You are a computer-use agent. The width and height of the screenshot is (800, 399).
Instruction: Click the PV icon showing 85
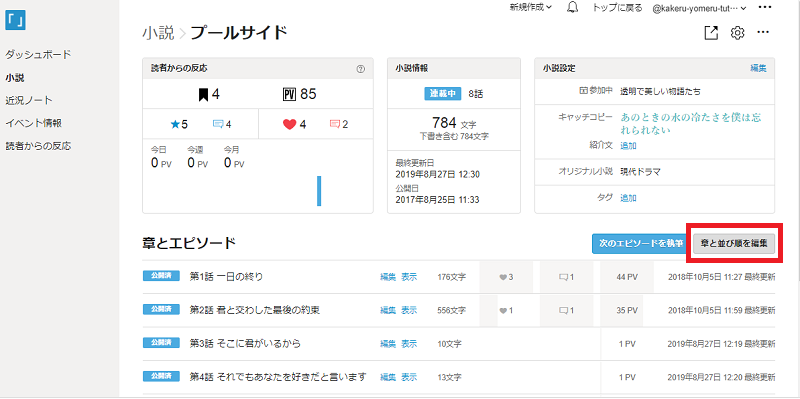289,94
